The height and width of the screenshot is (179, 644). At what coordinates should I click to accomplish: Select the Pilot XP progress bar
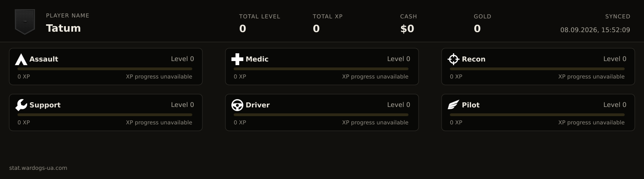(537, 115)
